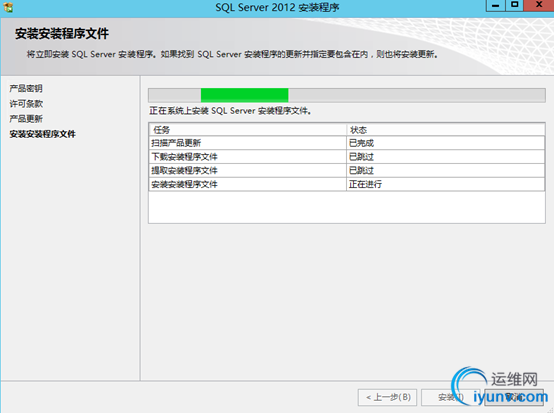The height and width of the screenshot is (413, 554).
Task: Click the 已跳过 status for 提取安装程序文件
Action: coord(446,170)
